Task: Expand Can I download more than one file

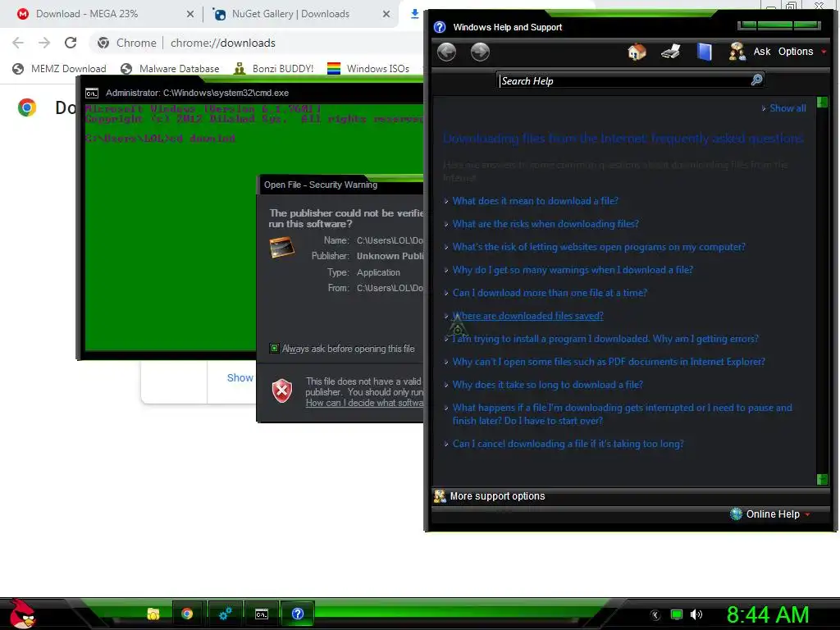Action: pos(550,293)
